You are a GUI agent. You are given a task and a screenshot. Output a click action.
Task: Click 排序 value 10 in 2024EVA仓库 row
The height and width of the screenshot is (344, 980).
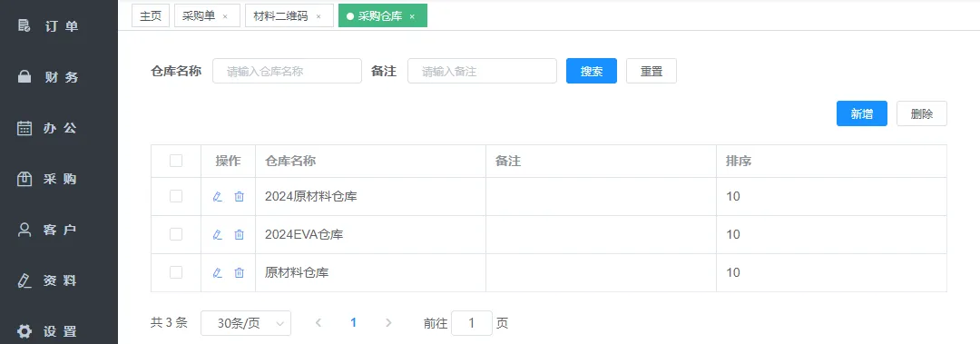(733, 234)
